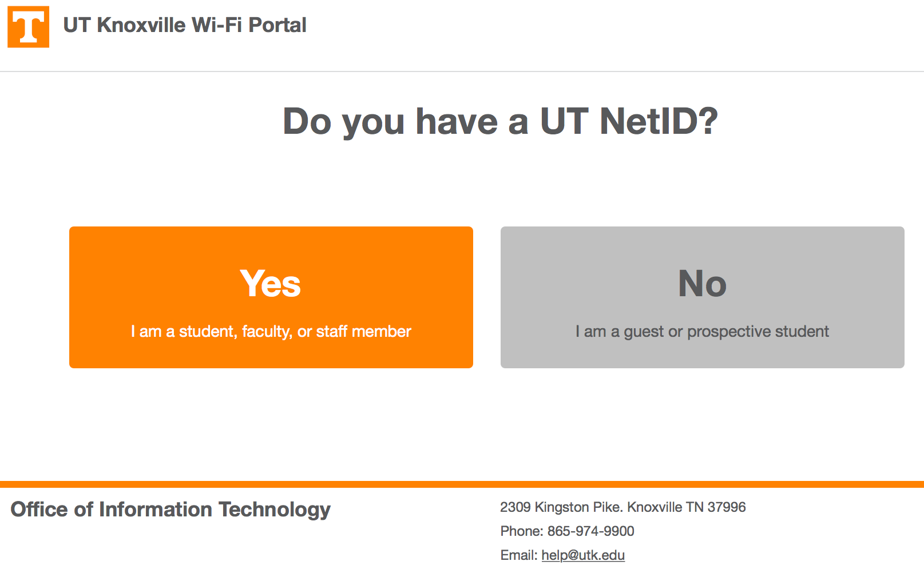Click the large white 'Yes' word
The height and width of the screenshot is (565, 924).
coord(270,284)
